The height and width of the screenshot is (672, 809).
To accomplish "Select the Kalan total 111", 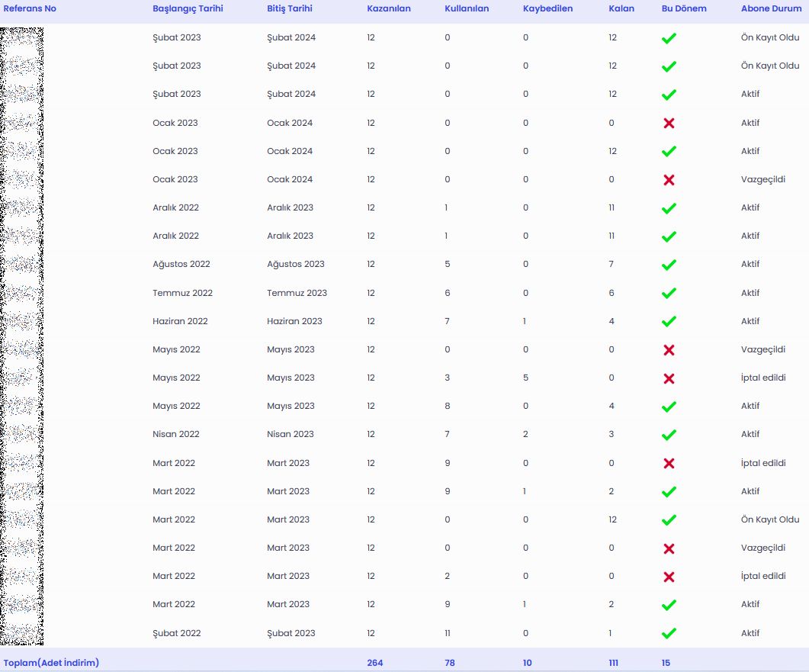I will coord(613,663).
